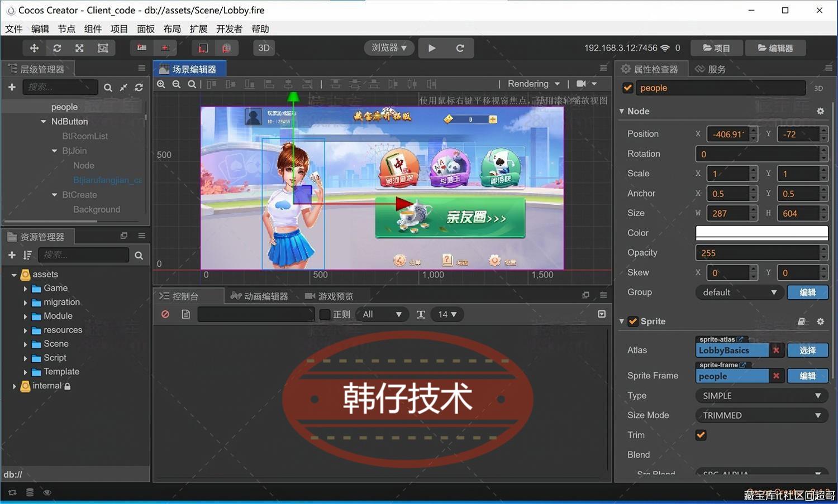
Task: Select the rect transform tool
Action: click(103, 48)
